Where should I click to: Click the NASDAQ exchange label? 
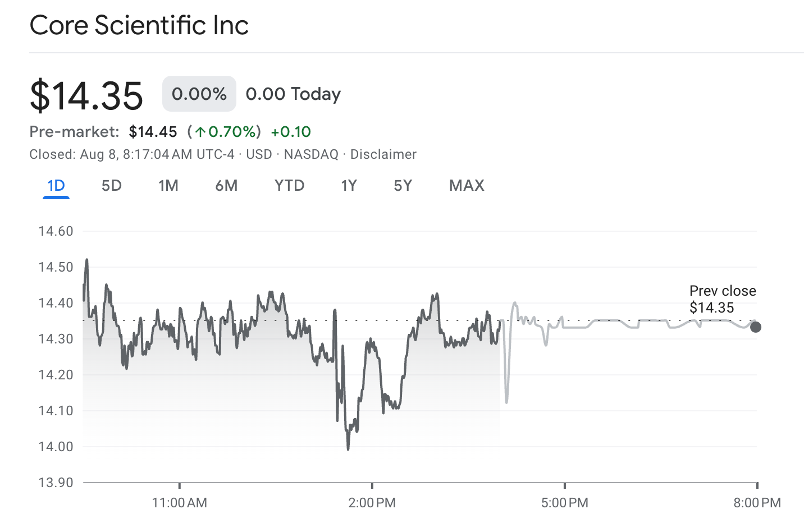[310, 154]
